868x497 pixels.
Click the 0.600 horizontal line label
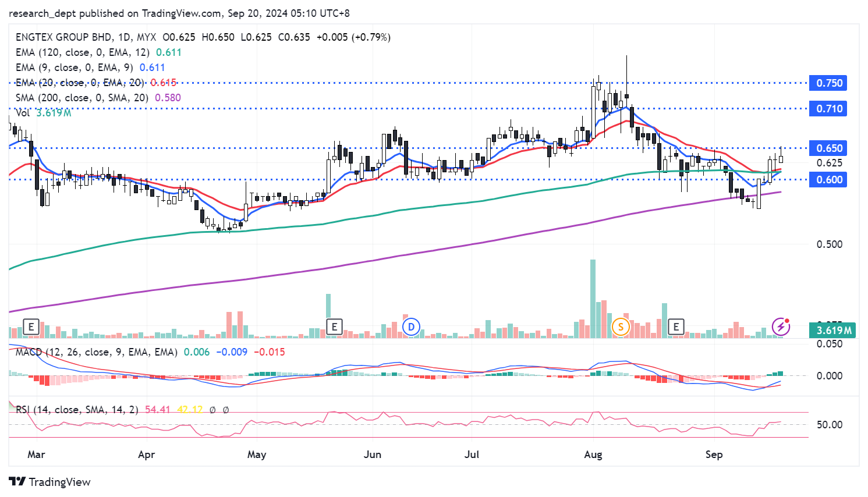coord(829,180)
